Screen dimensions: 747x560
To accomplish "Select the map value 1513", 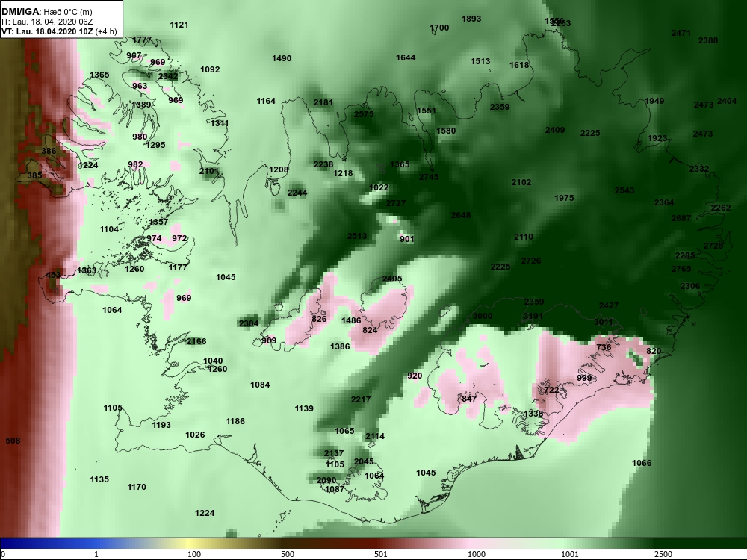I will coord(480,61).
